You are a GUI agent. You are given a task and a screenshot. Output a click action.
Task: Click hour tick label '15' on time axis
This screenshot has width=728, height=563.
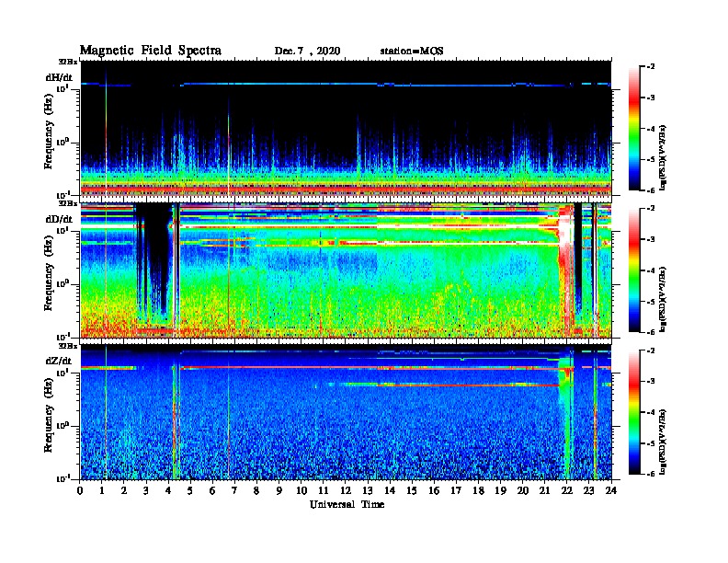412,491
